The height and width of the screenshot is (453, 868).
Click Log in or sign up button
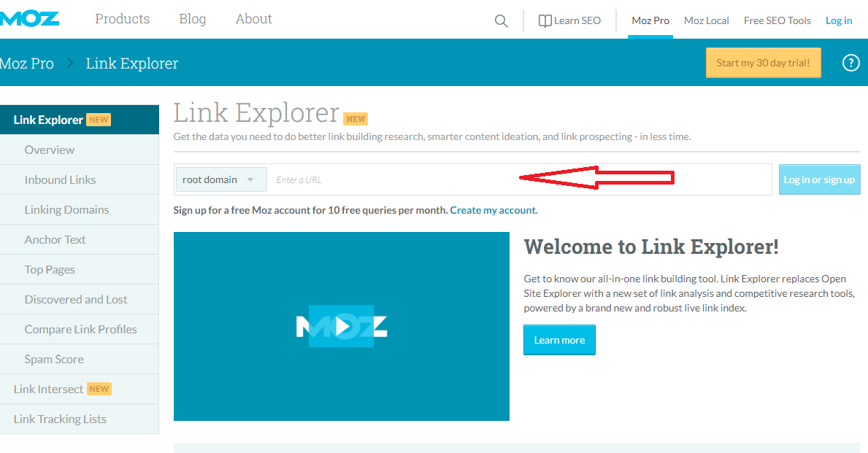point(819,179)
